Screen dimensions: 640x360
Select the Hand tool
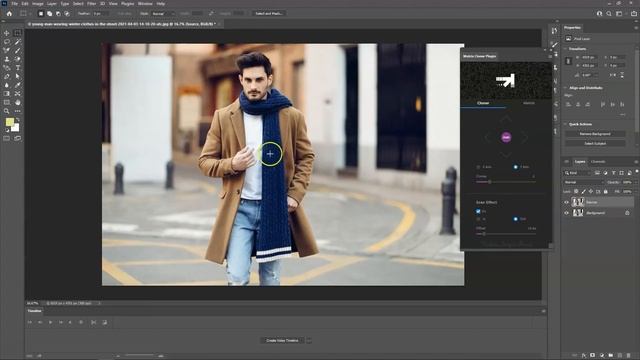click(18, 102)
